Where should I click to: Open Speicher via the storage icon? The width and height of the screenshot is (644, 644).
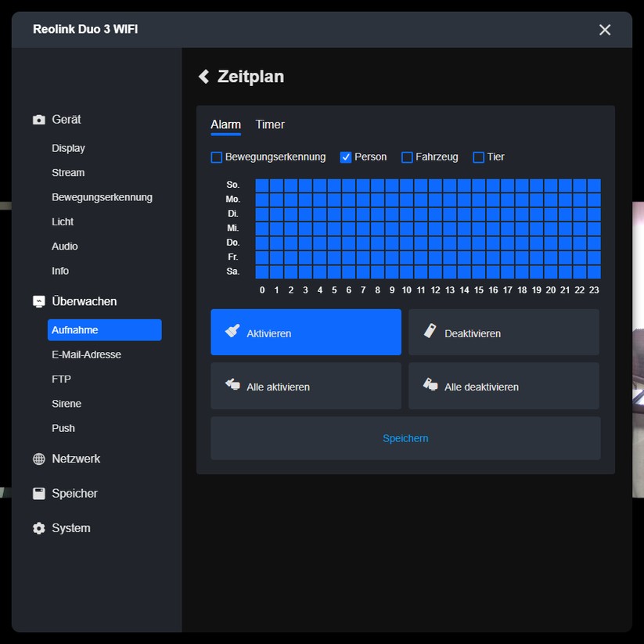pos(38,493)
